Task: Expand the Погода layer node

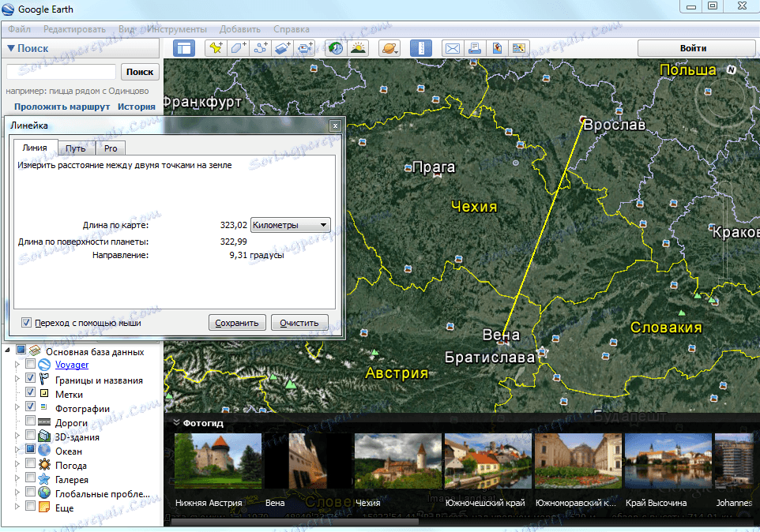Action: [x=17, y=464]
